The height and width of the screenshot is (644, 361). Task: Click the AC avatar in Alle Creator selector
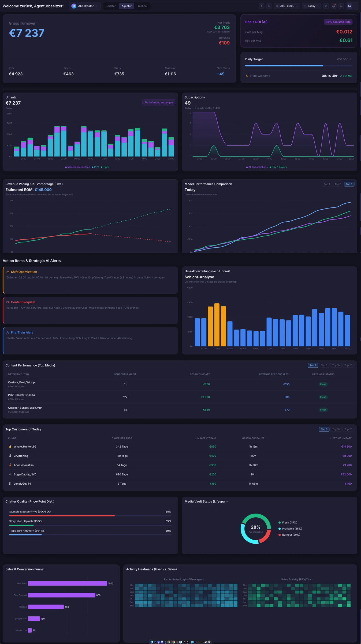(x=74, y=6)
